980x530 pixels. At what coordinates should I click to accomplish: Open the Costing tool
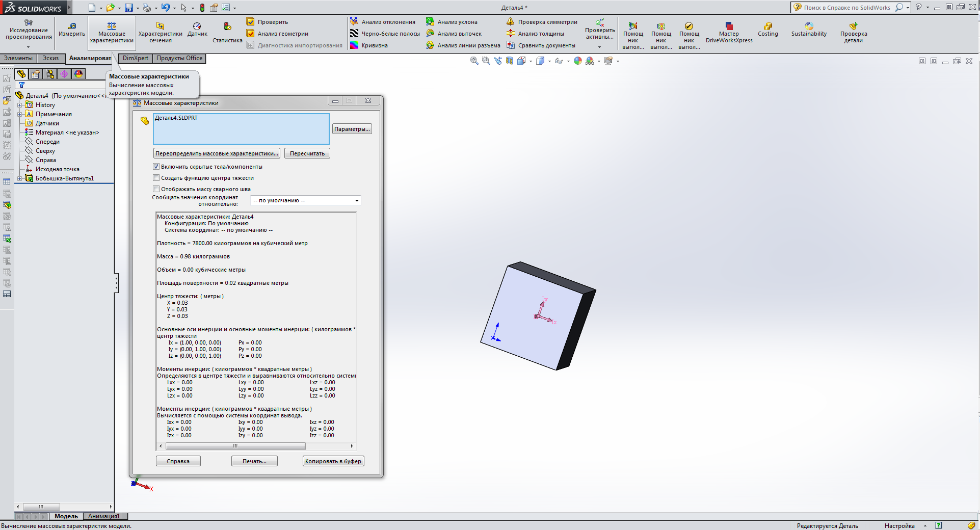pyautogui.click(x=767, y=30)
